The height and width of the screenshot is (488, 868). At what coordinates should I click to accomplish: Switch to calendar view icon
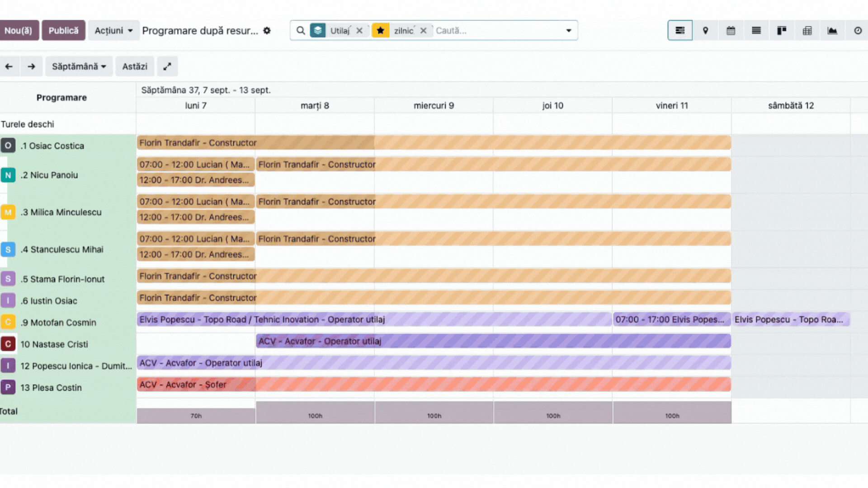[731, 30]
